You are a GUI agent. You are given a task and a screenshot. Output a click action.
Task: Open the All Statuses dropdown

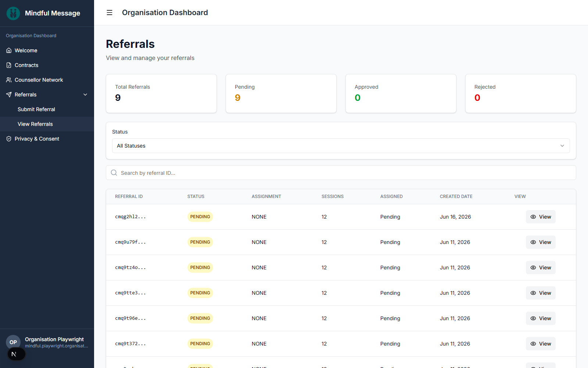341,146
